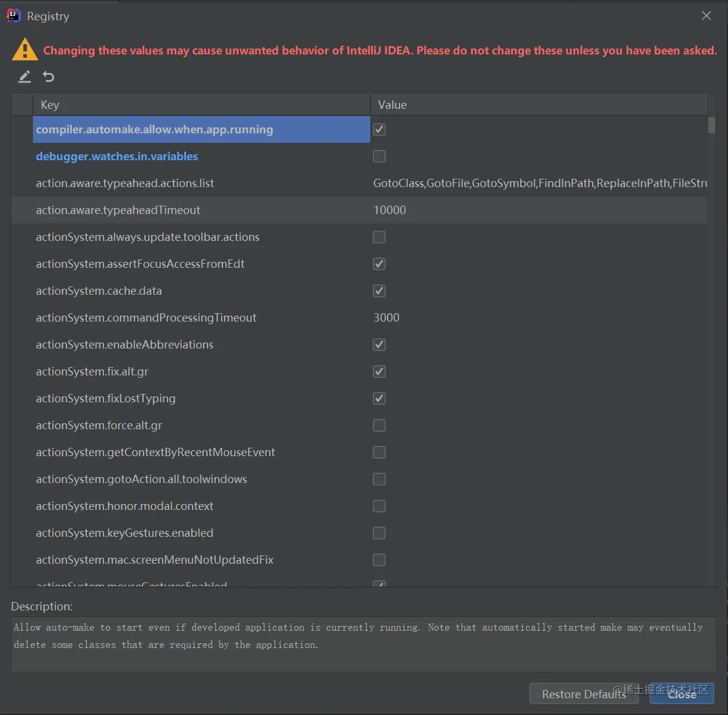Viewport: 728px width, 715px height.
Task: Close the Registry dialog with X
Action: point(706,16)
